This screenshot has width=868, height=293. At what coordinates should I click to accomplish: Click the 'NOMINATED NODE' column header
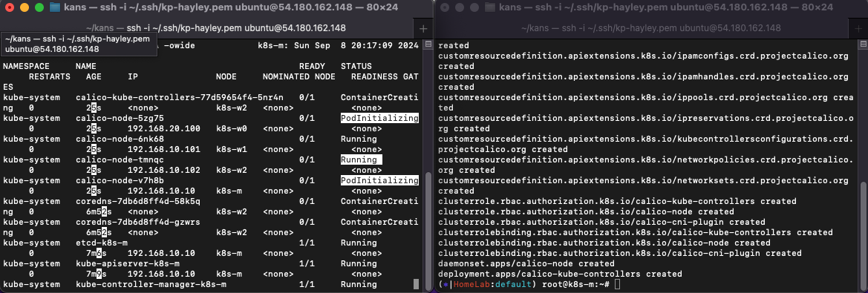pyautogui.click(x=299, y=76)
